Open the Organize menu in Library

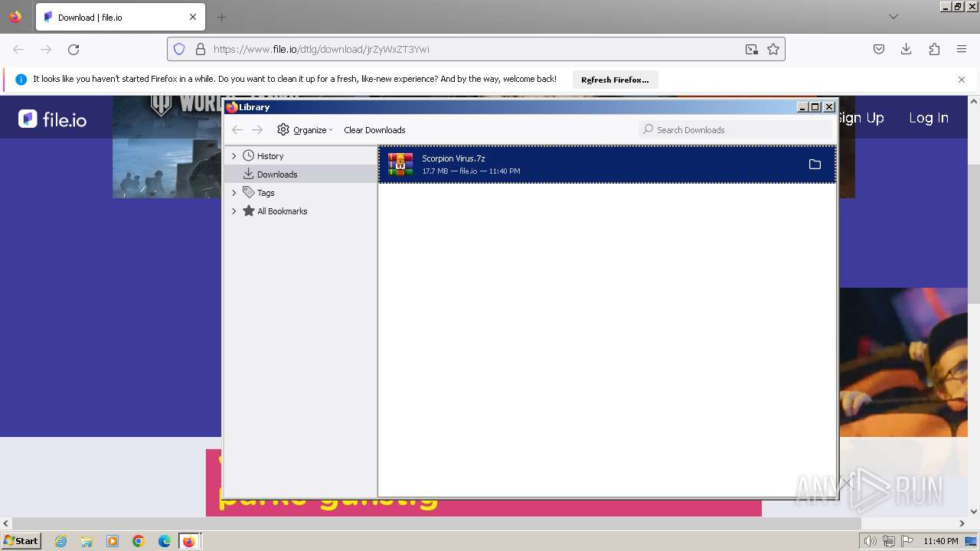click(305, 130)
